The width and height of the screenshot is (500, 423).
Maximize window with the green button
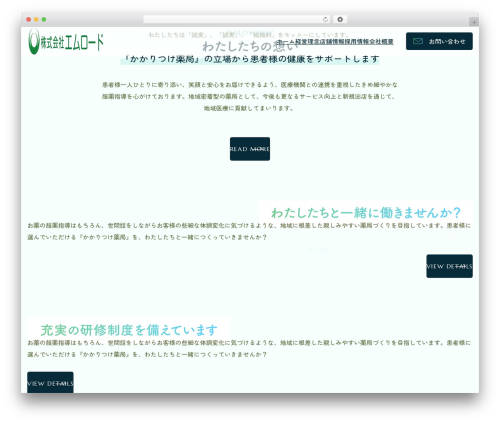coord(44,20)
